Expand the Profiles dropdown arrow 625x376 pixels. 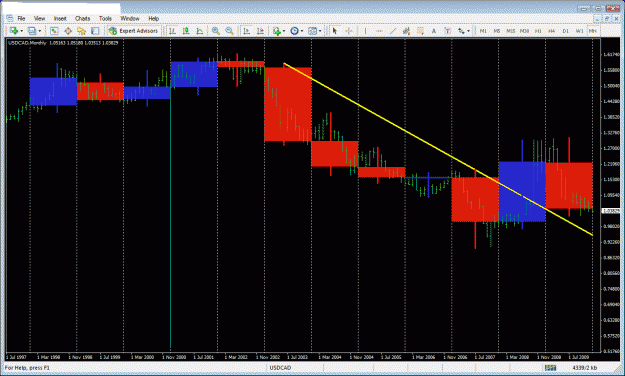tap(39, 31)
